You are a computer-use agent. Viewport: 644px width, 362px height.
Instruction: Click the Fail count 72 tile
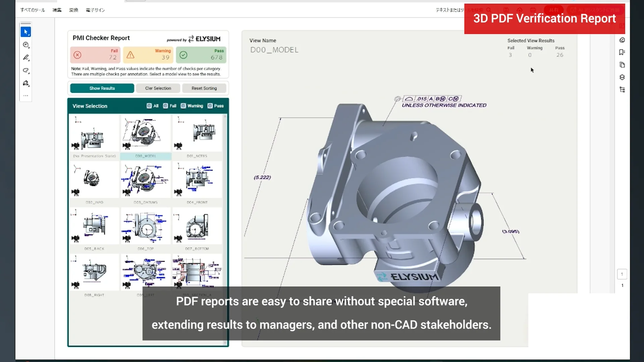tap(95, 55)
